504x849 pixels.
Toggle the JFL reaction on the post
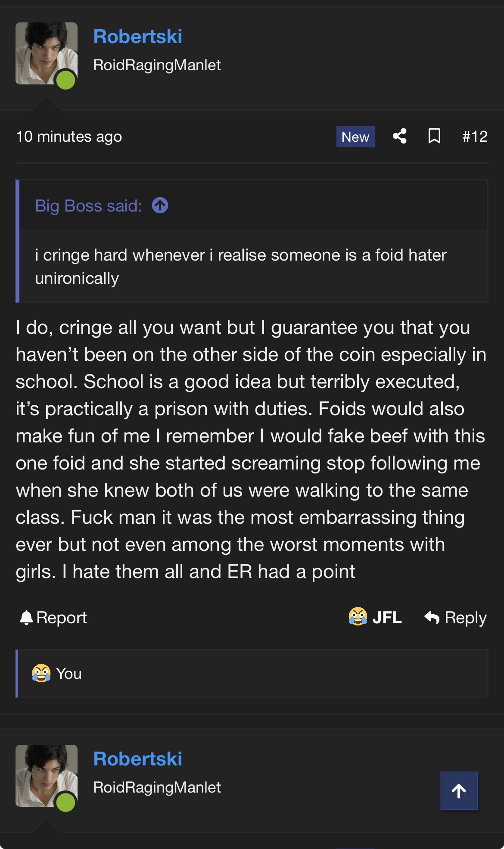point(375,617)
